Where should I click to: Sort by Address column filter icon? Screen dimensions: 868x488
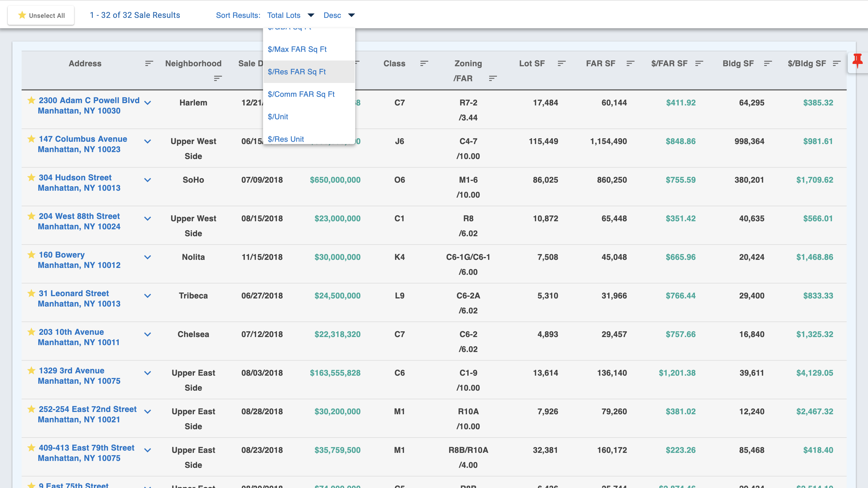coord(149,63)
